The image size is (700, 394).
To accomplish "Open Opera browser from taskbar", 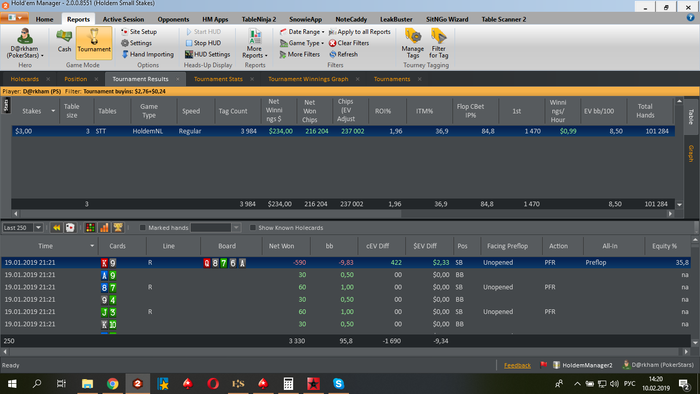I will click(213, 383).
